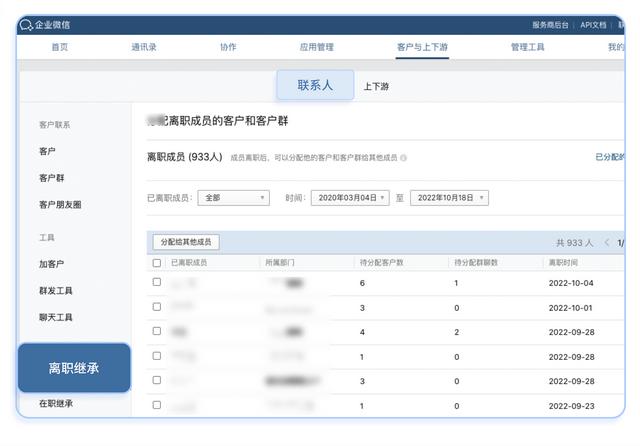
Task: Switch to the 上下游 sub-tab
Action: click(x=377, y=87)
